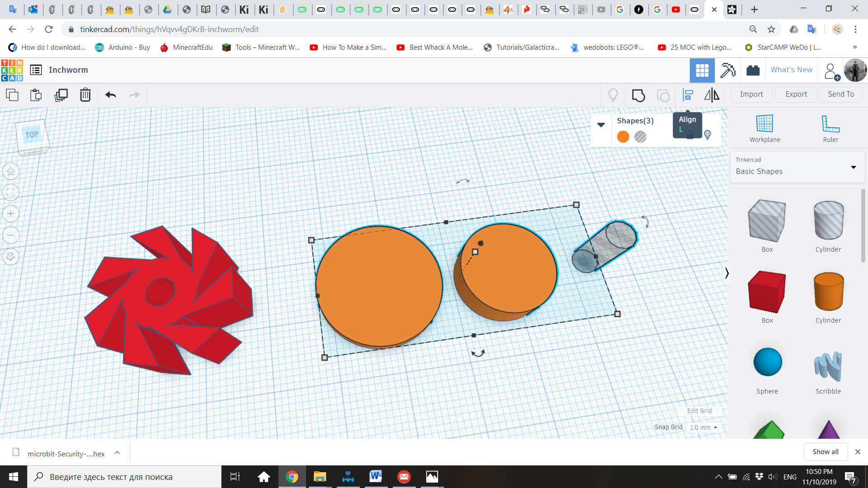The width and height of the screenshot is (868, 488).
Task: Delete the selected shapes with the trash icon
Action: click(x=85, y=95)
